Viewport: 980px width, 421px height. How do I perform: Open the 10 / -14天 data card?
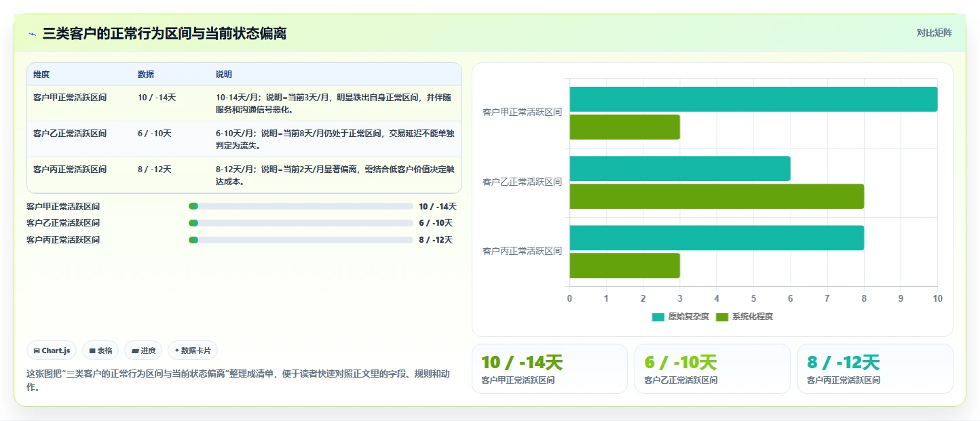(550, 369)
